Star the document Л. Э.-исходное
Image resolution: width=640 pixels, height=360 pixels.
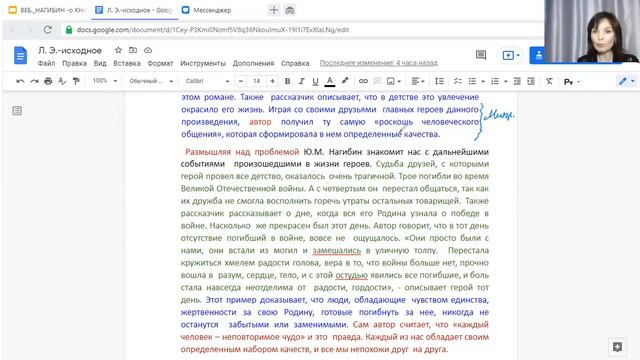point(118,50)
